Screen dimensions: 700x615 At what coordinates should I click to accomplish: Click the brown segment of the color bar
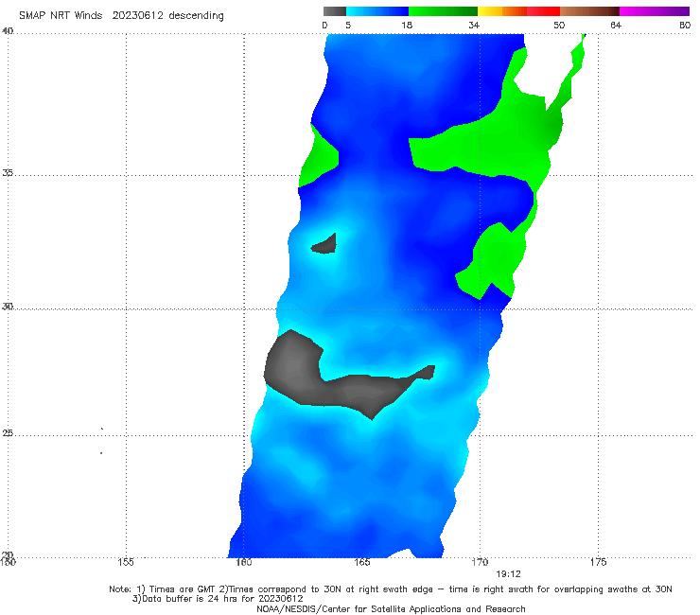(589, 11)
